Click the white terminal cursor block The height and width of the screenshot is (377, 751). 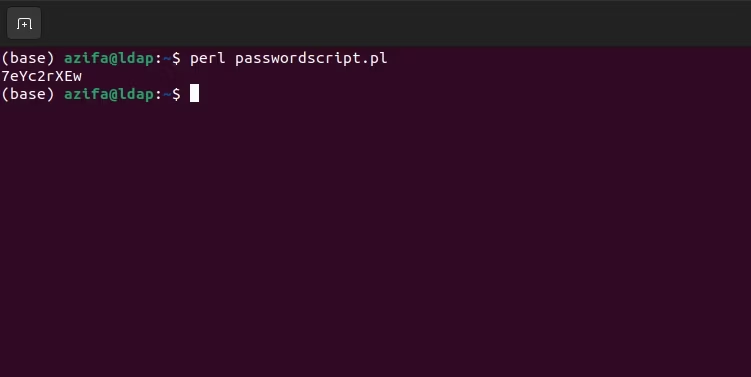[194, 93]
